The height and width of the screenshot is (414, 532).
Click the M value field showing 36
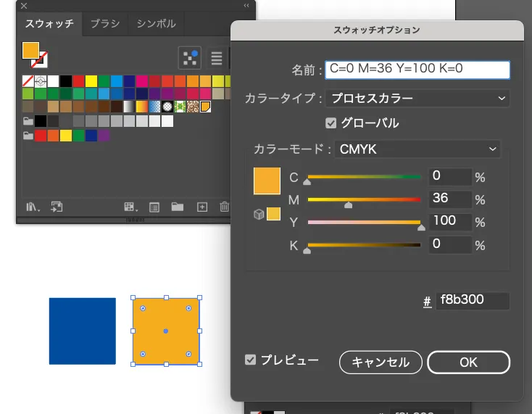(x=450, y=199)
